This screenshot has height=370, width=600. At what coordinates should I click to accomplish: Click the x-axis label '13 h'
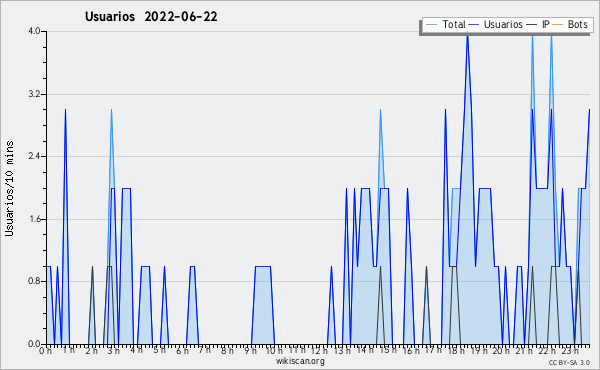point(342,350)
